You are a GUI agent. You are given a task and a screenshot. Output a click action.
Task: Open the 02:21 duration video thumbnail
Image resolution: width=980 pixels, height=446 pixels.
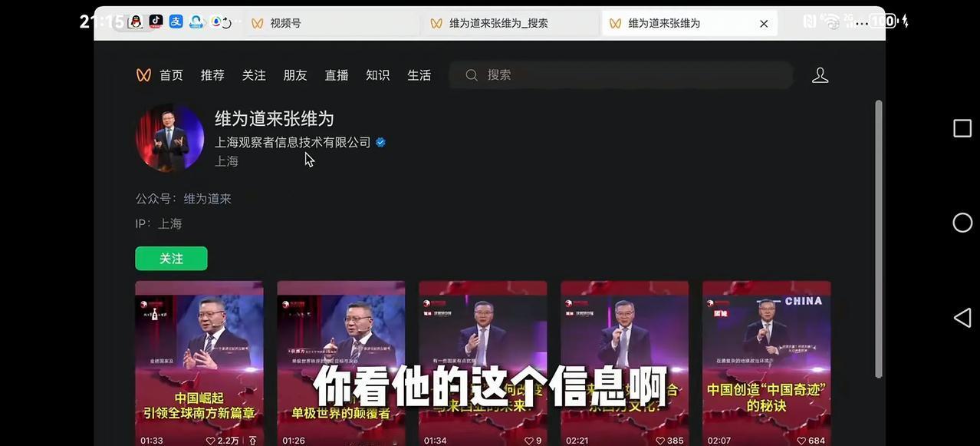625,363
